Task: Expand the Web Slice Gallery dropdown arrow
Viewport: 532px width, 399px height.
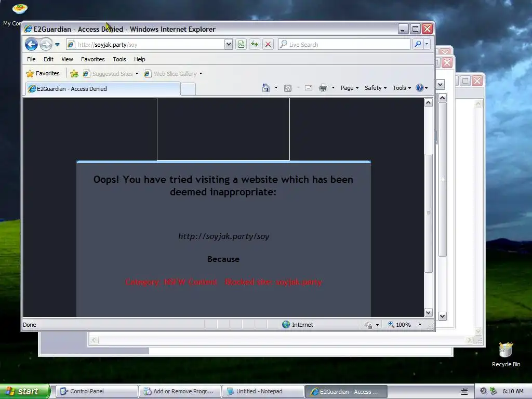Action: tap(201, 74)
